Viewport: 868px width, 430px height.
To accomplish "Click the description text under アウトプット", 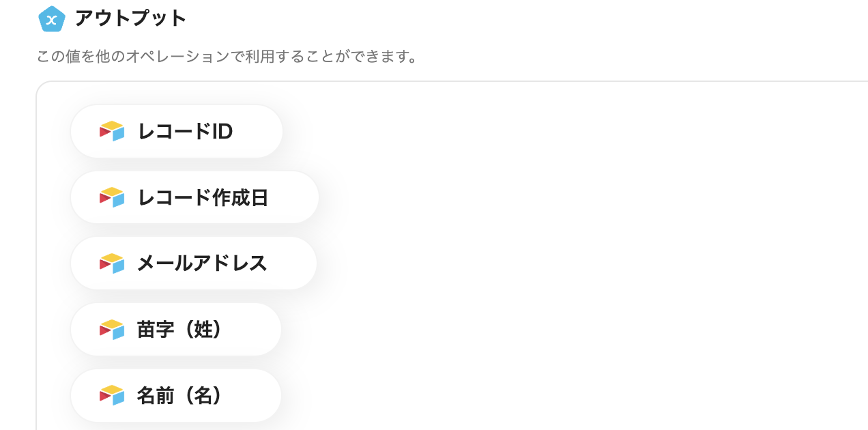I will (x=227, y=56).
